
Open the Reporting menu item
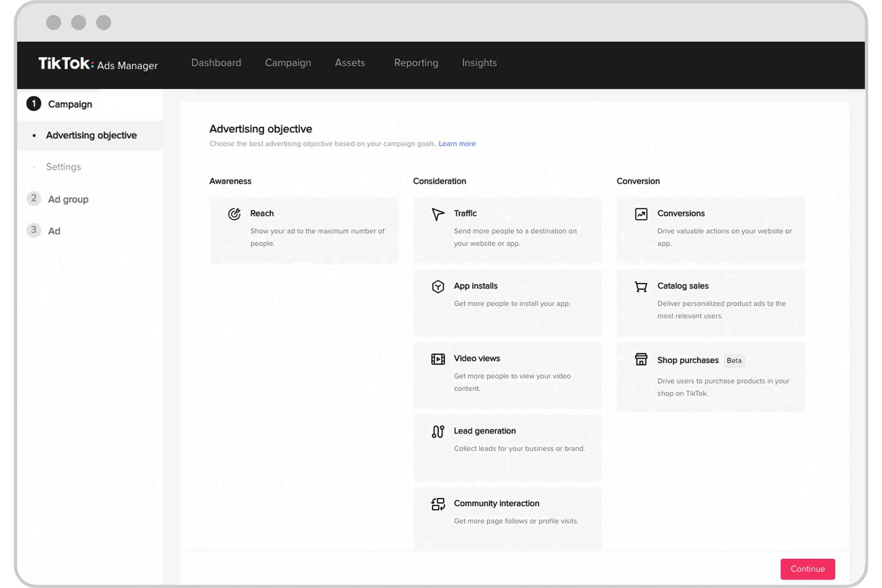click(x=415, y=62)
